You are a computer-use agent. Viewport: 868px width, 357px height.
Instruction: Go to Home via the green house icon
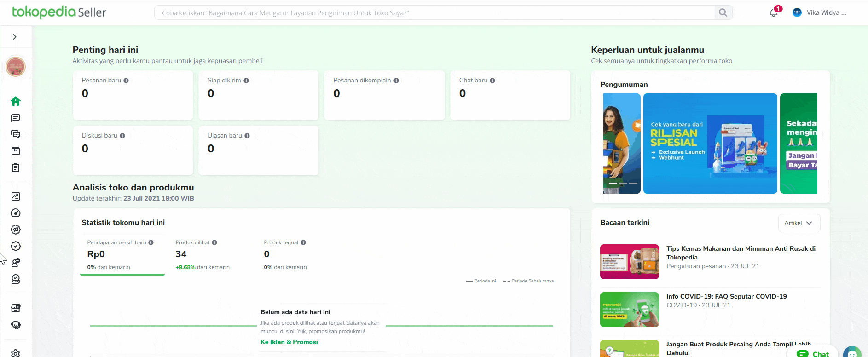coord(16,101)
